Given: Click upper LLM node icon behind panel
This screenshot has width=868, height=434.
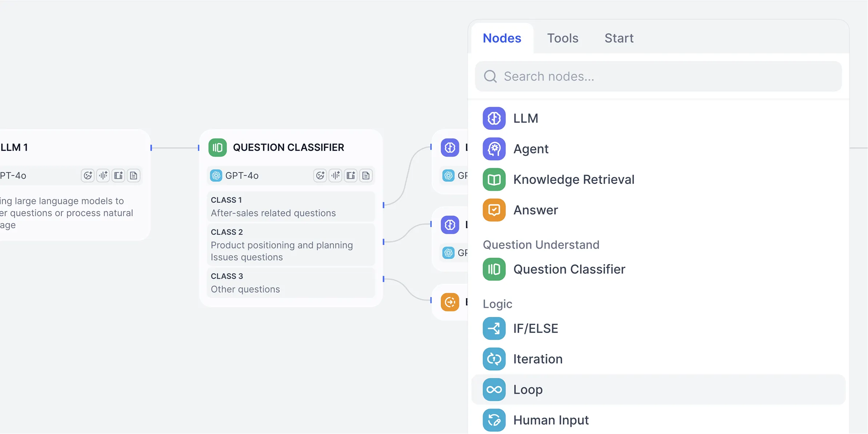Looking at the screenshot, I should point(450,147).
